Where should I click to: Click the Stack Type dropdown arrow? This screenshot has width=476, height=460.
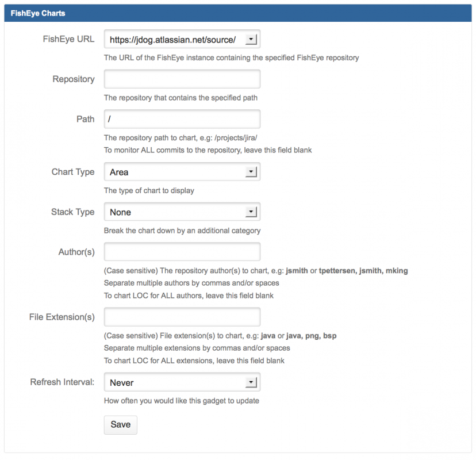point(251,212)
